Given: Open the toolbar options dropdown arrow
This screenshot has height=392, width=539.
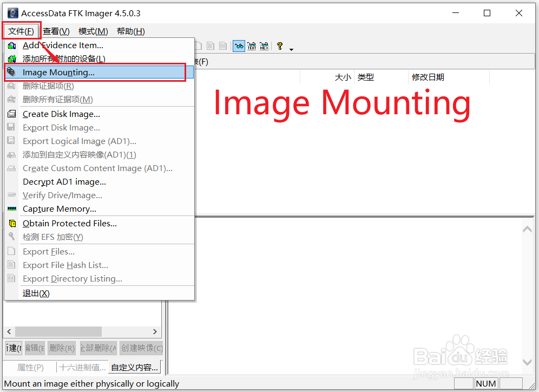Looking at the screenshot, I should click(x=292, y=49).
